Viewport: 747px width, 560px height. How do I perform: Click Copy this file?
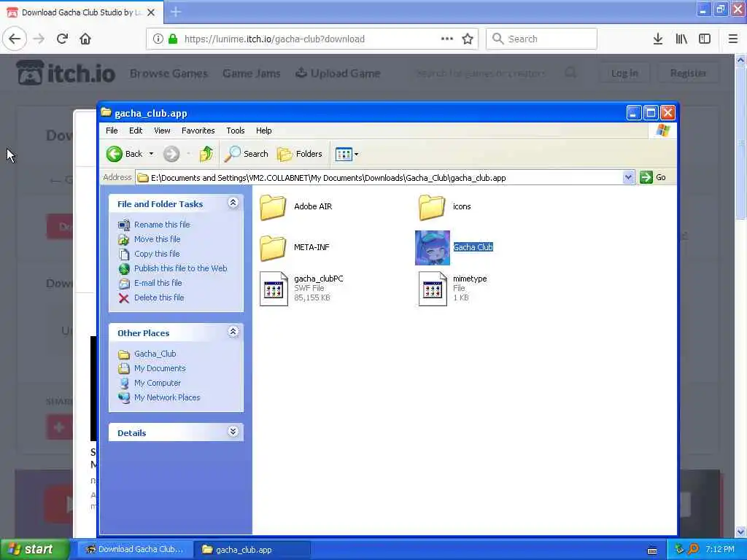tap(157, 254)
